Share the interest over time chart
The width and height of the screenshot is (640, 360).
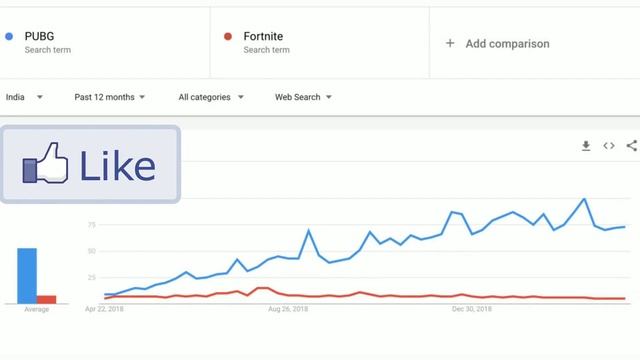coord(632,145)
